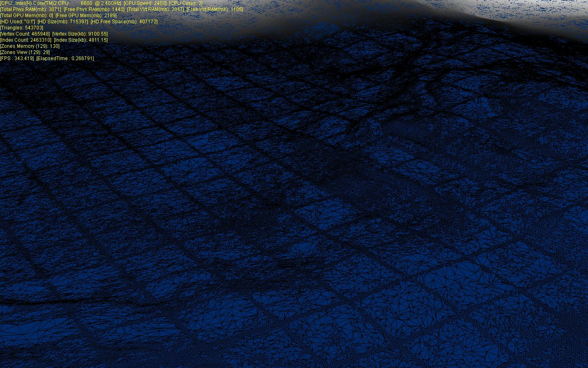Select the Free GPU Mem(mb): 2189 label
588x368 pixels.
point(86,16)
